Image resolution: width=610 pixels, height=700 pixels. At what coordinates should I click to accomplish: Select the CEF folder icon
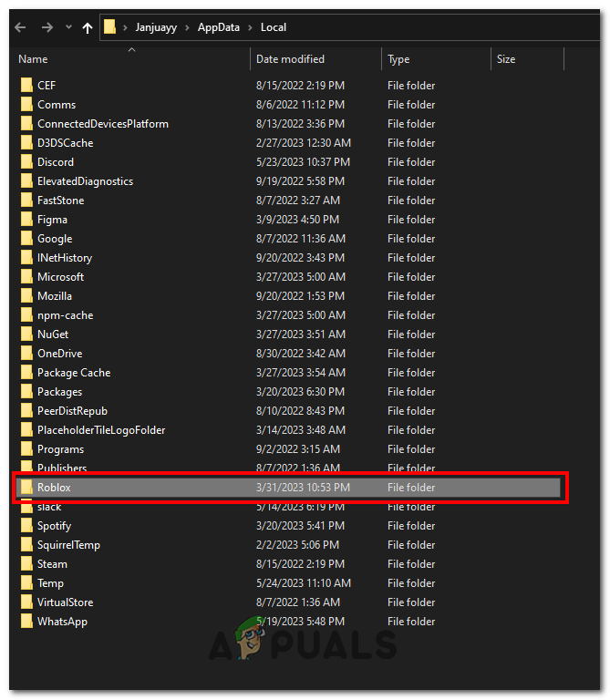[x=26, y=85]
